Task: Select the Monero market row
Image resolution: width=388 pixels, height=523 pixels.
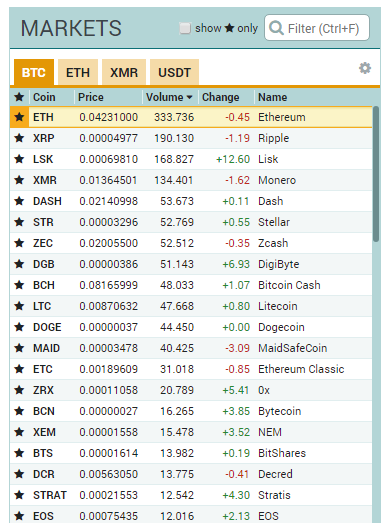Action: (x=191, y=180)
